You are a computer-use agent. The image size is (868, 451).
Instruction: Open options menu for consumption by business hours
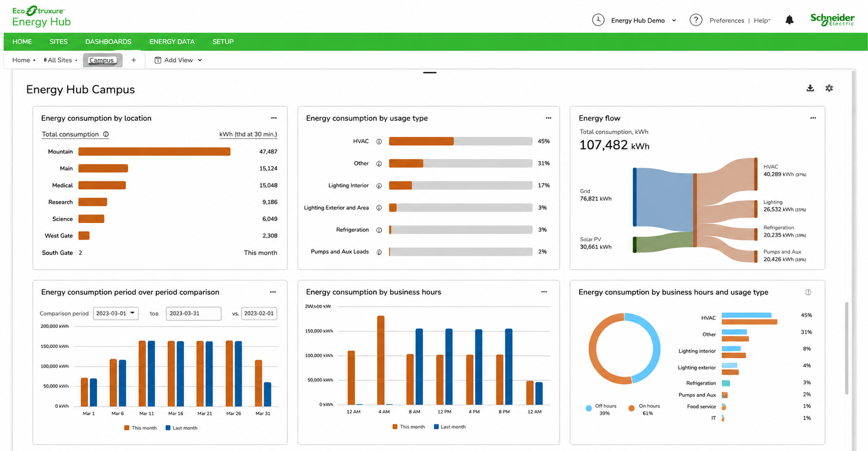[544, 292]
